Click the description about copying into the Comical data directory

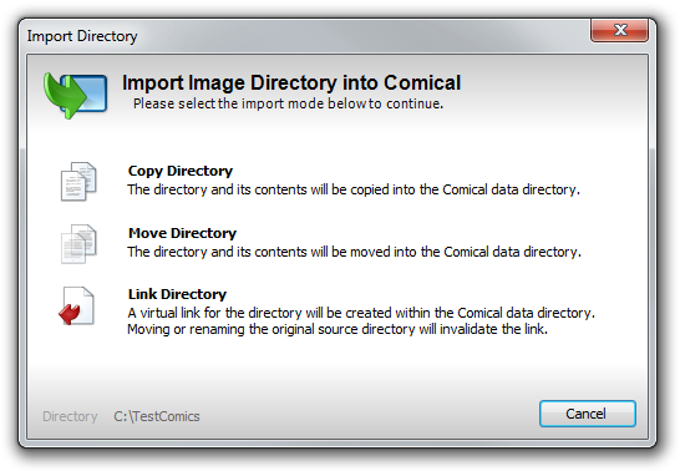353,190
